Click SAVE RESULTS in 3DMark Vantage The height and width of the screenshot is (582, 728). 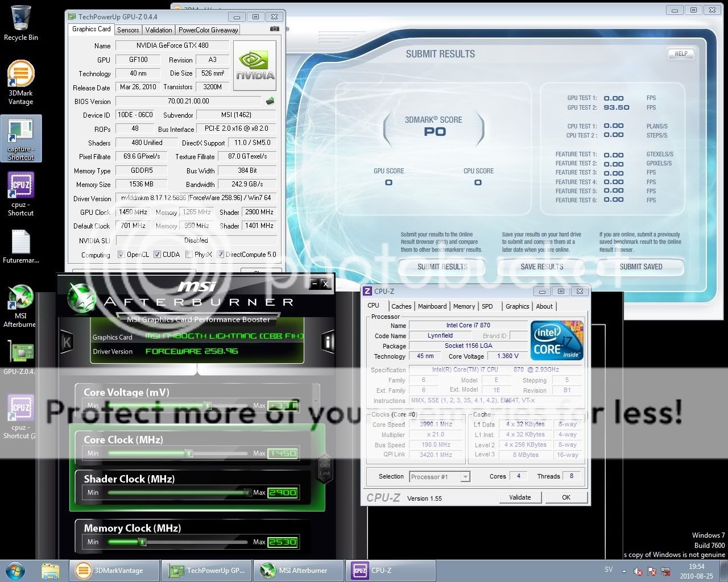click(542, 267)
